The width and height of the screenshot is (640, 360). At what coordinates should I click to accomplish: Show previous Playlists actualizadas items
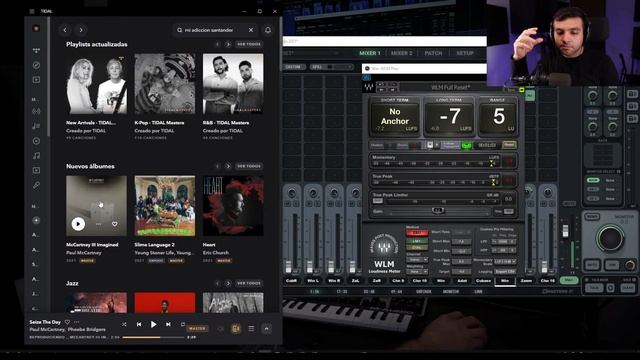pyautogui.click(x=217, y=44)
